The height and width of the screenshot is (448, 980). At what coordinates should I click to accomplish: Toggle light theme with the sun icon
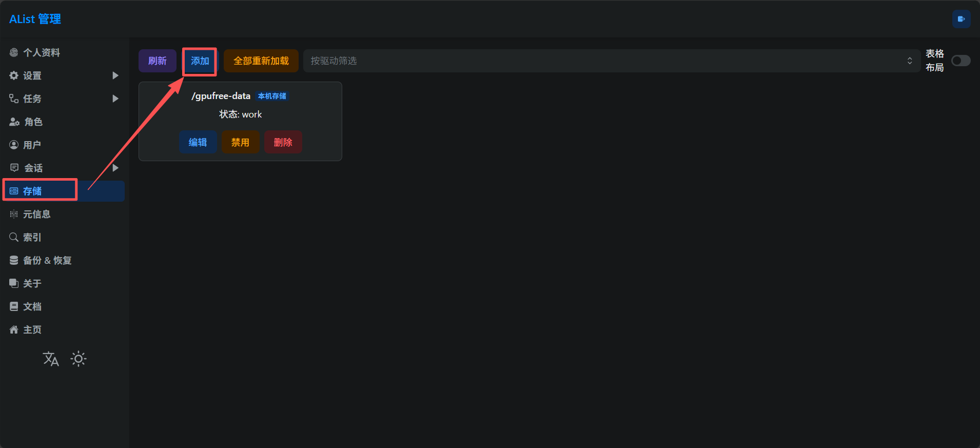click(79, 359)
